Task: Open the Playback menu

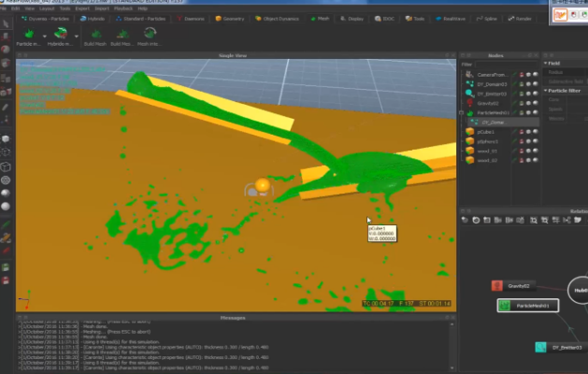Action: [123, 8]
